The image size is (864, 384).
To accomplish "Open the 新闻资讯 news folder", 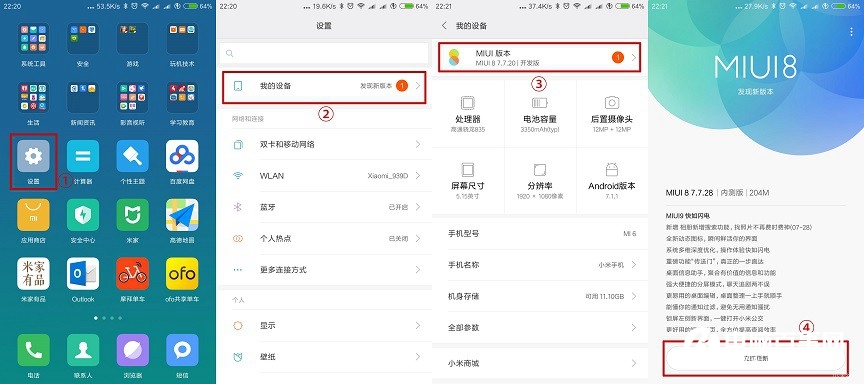I will [x=83, y=98].
